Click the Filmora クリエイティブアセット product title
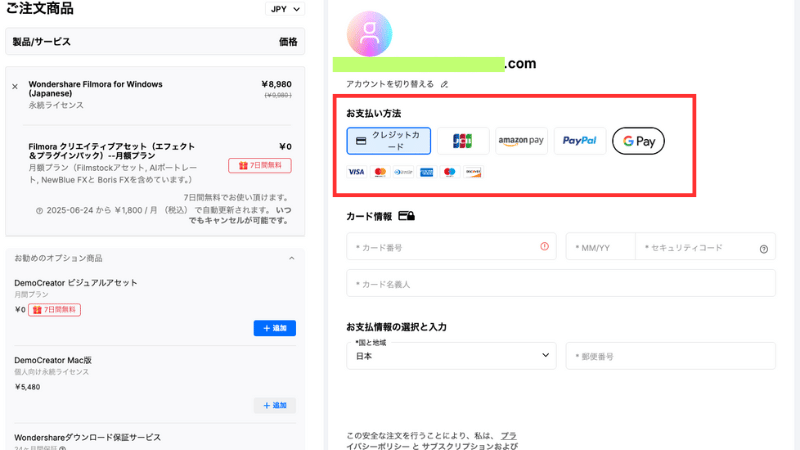Screen dimensions: 800x450 tap(111, 151)
